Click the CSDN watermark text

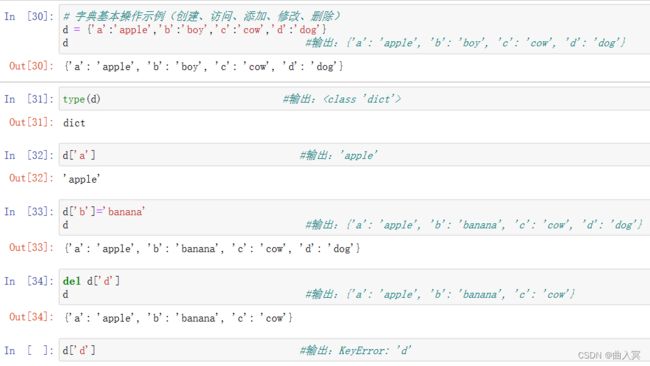pos(609,355)
